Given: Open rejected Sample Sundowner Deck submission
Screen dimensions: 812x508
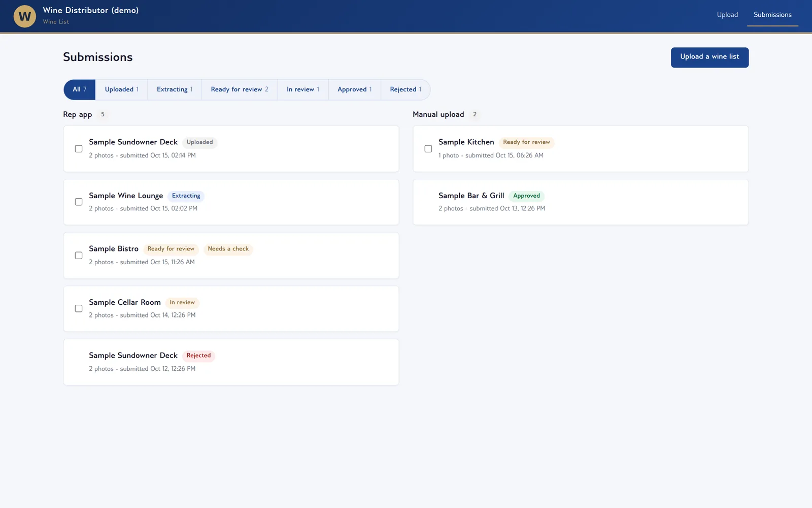Looking at the screenshot, I should 231,362.
